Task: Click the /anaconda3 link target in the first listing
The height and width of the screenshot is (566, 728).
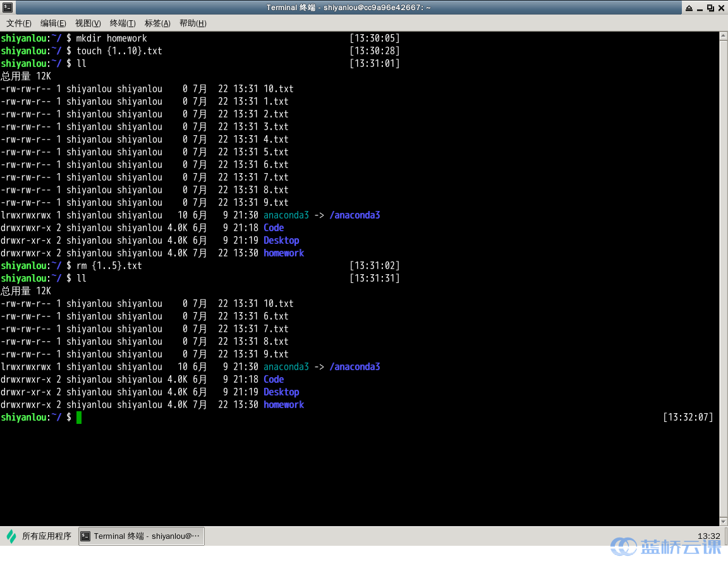Action: click(355, 215)
